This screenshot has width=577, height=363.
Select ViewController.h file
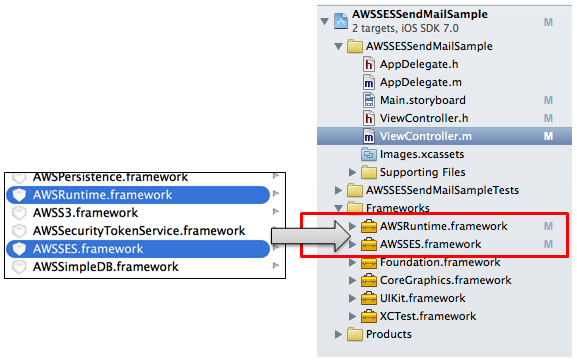[x=424, y=118]
